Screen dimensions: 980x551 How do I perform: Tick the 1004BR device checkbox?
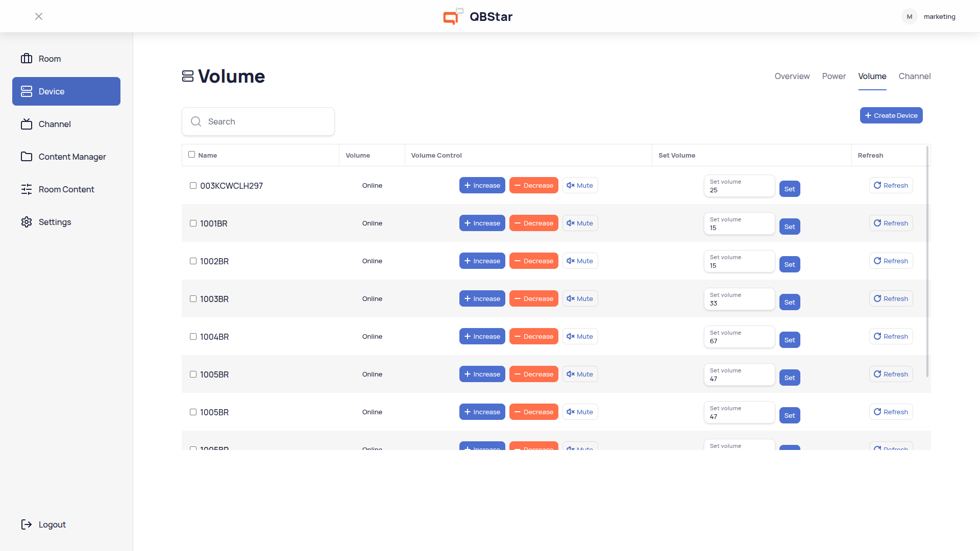click(193, 337)
